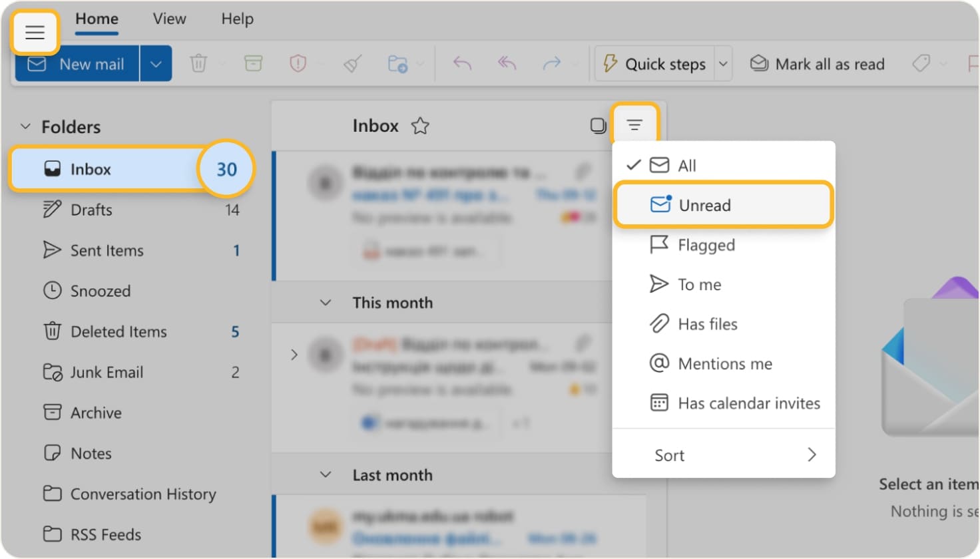Image resolution: width=980 pixels, height=559 pixels.
Task: Collapse the This month group
Action: tap(325, 302)
